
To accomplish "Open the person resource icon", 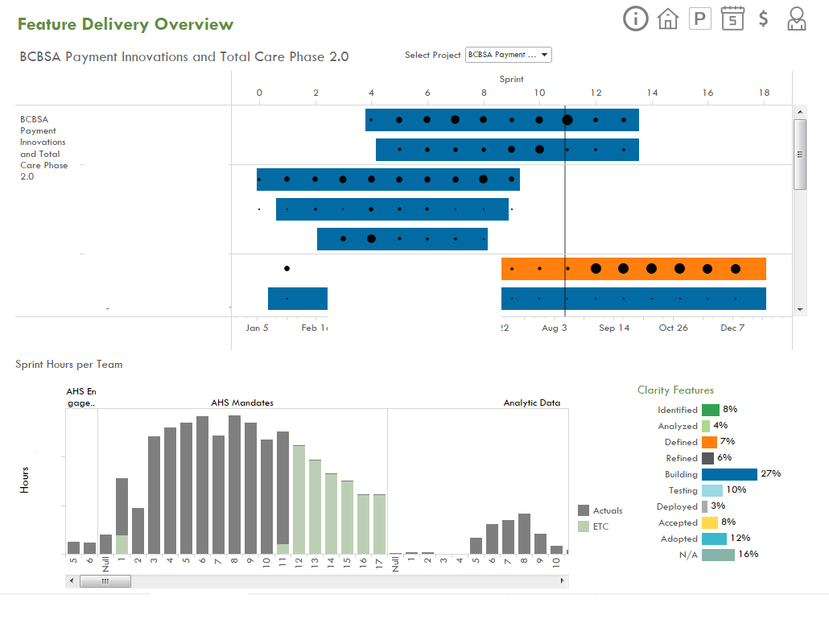I will pyautogui.click(x=796, y=19).
